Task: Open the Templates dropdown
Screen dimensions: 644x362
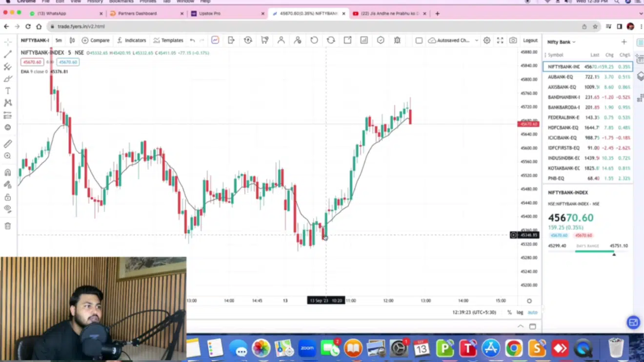Action: 168,40
